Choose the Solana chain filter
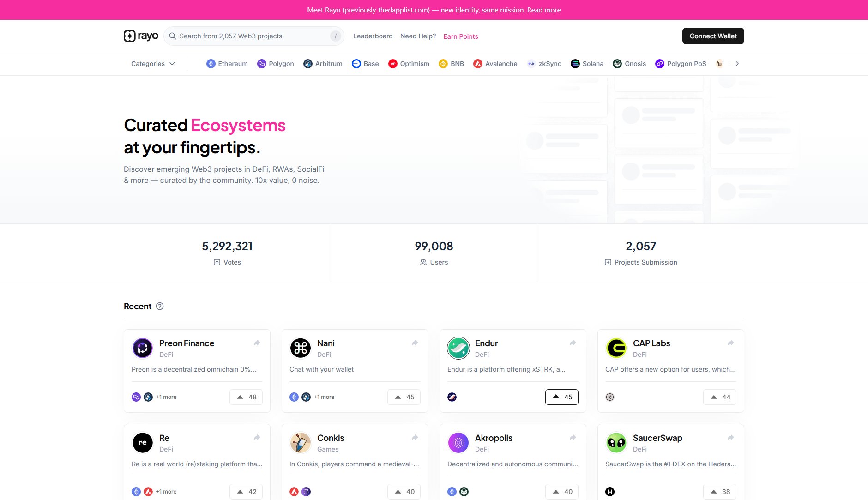Screen dimensions: 868x500 (x=587, y=64)
